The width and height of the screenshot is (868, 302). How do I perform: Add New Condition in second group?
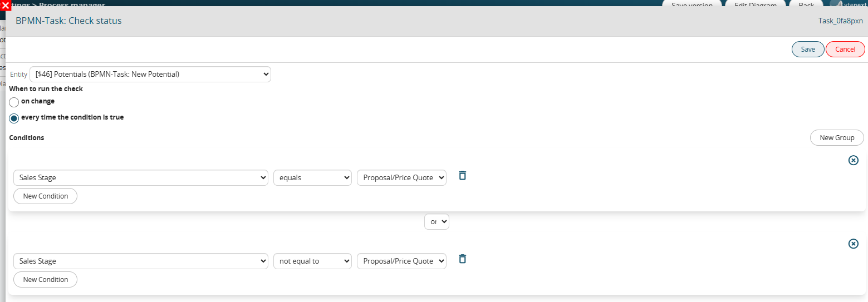[x=46, y=280]
